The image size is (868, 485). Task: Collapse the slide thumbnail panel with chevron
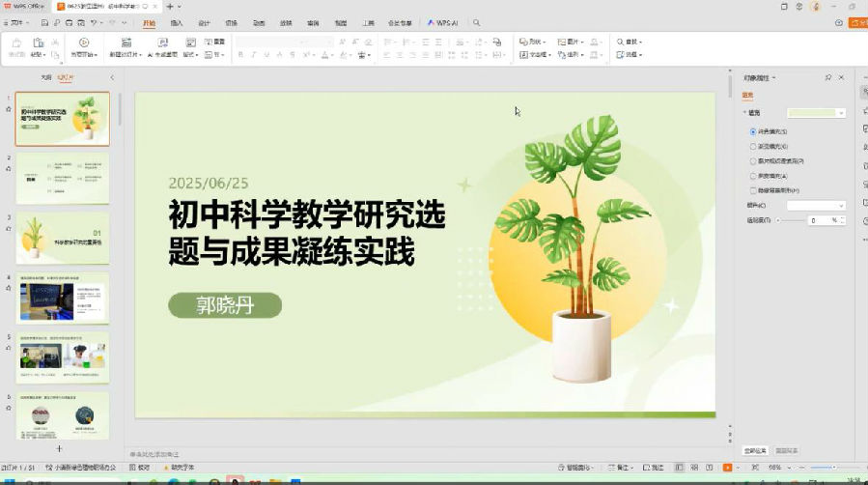click(x=112, y=77)
